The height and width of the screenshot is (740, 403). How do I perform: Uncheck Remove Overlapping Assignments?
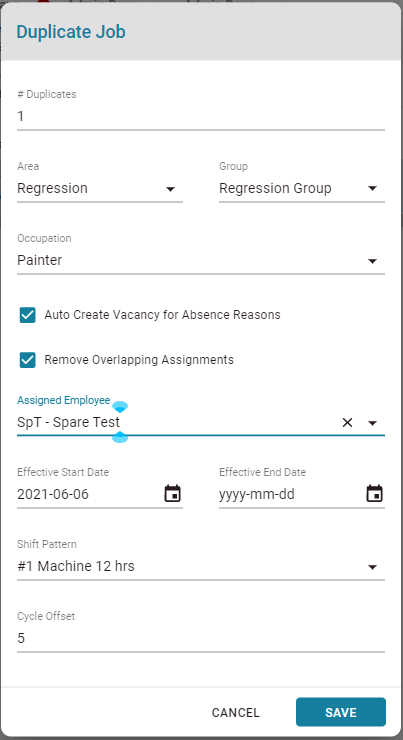(27, 360)
